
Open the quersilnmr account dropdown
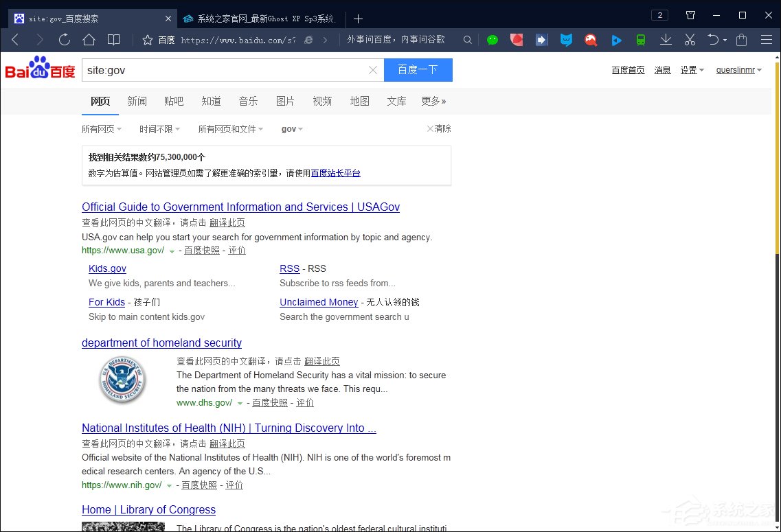pos(738,69)
